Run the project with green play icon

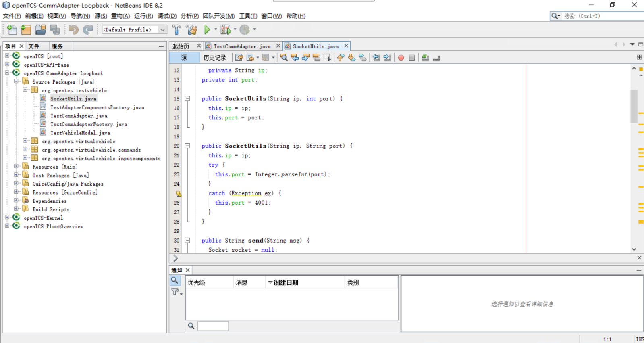[x=207, y=29]
